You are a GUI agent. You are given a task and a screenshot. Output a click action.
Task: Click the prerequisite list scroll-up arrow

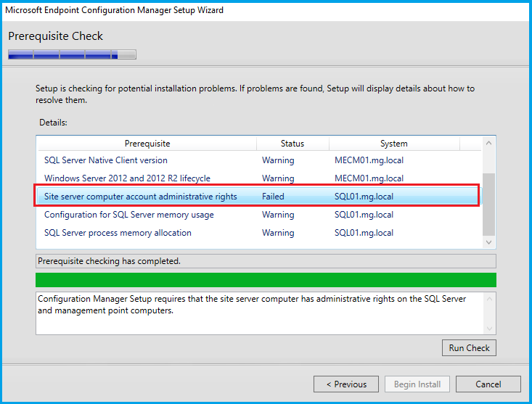click(489, 144)
